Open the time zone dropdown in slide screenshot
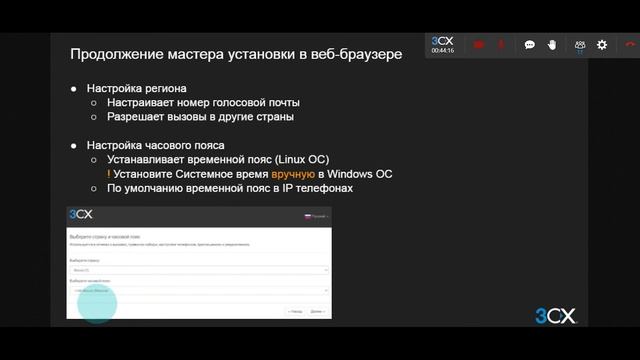640x360 pixels. coord(199,291)
